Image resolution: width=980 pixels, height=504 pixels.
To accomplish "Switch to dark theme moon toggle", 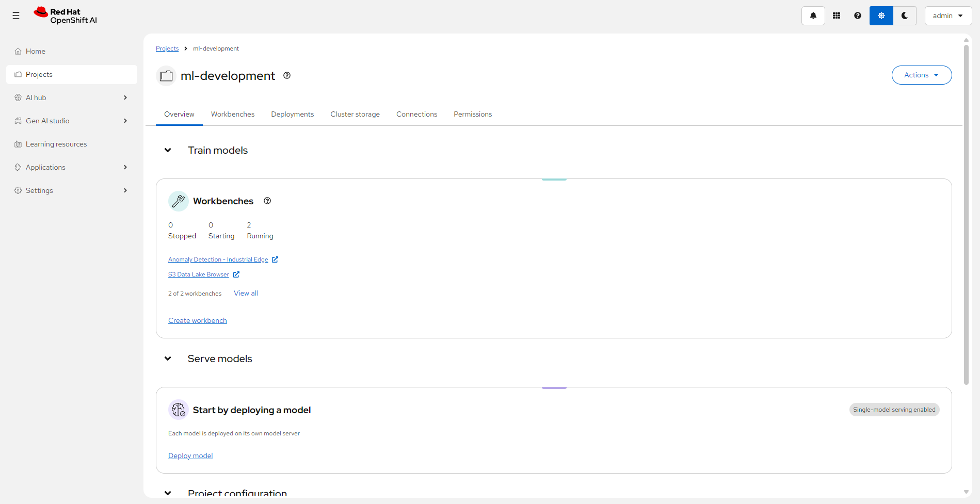I will pyautogui.click(x=905, y=15).
